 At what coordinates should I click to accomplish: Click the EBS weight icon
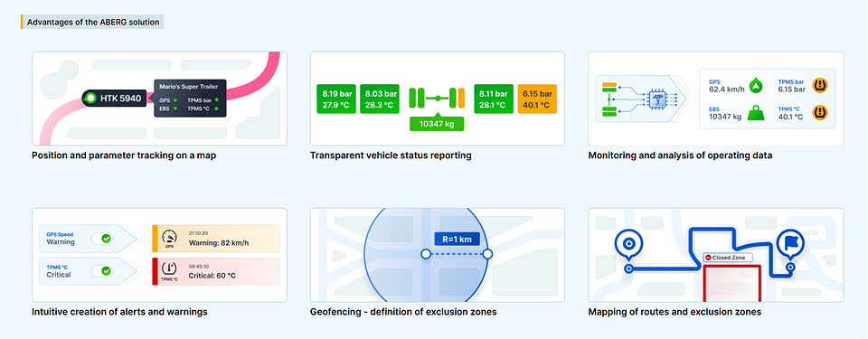(x=756, y=113)
